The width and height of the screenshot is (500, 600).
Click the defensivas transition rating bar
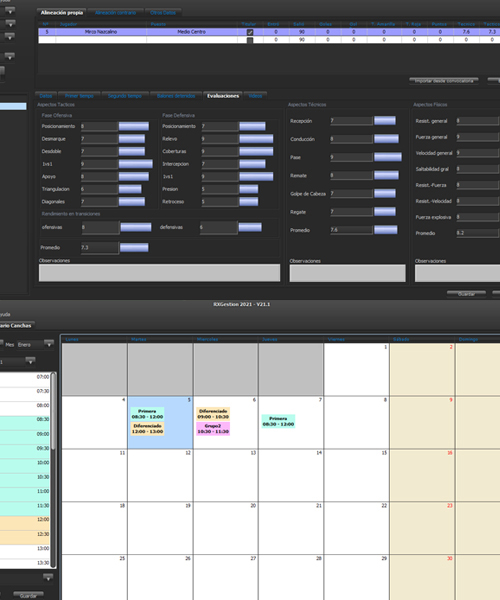pyautogui.click(x=250, y=227)
